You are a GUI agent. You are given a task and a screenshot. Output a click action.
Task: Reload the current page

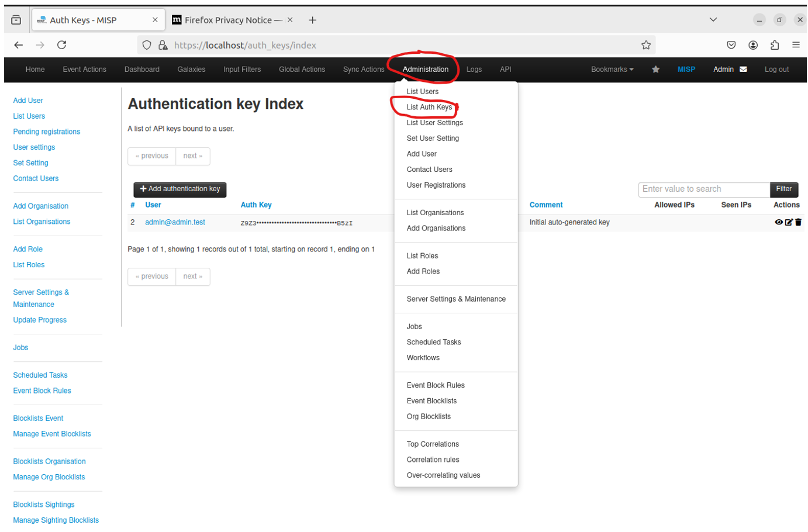[61, 45]
